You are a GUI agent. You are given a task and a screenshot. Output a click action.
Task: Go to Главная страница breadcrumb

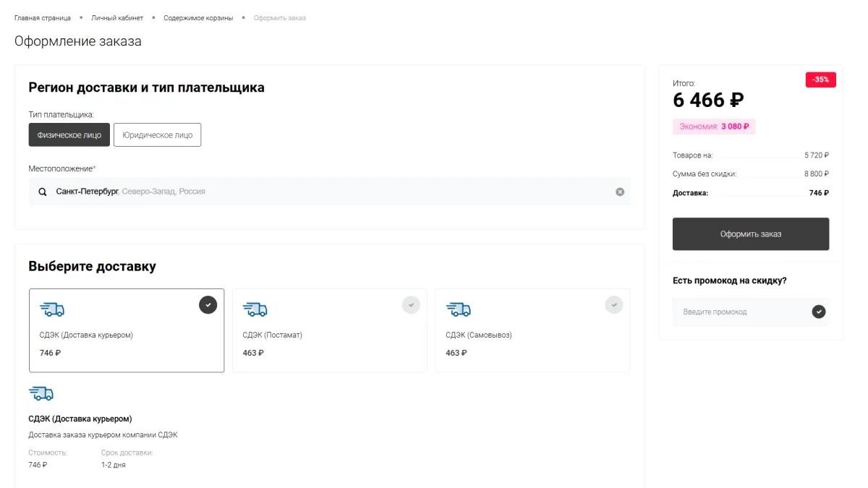click(x=43, y=18)
